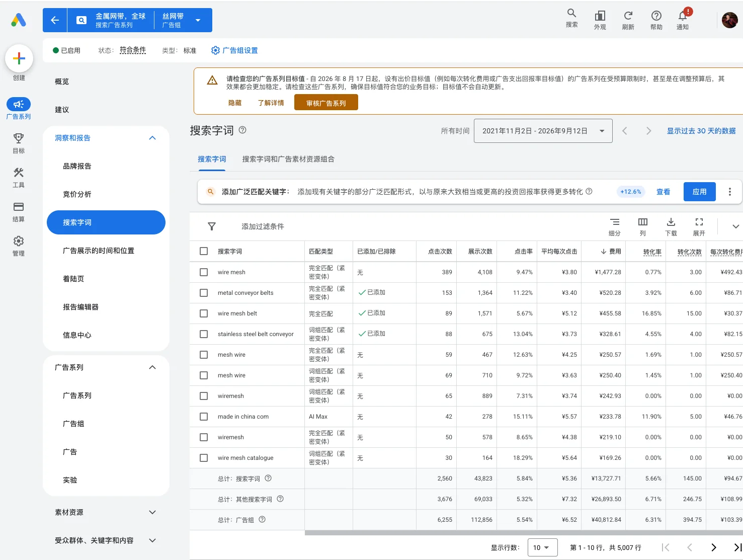
Task: Click the blue 应用 button
Action: pos(699,192)
